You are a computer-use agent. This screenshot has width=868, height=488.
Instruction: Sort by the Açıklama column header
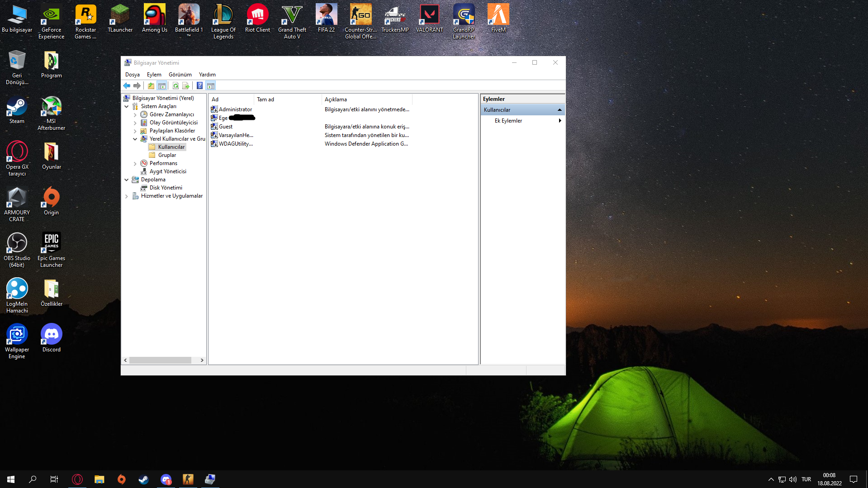(367, 99)
